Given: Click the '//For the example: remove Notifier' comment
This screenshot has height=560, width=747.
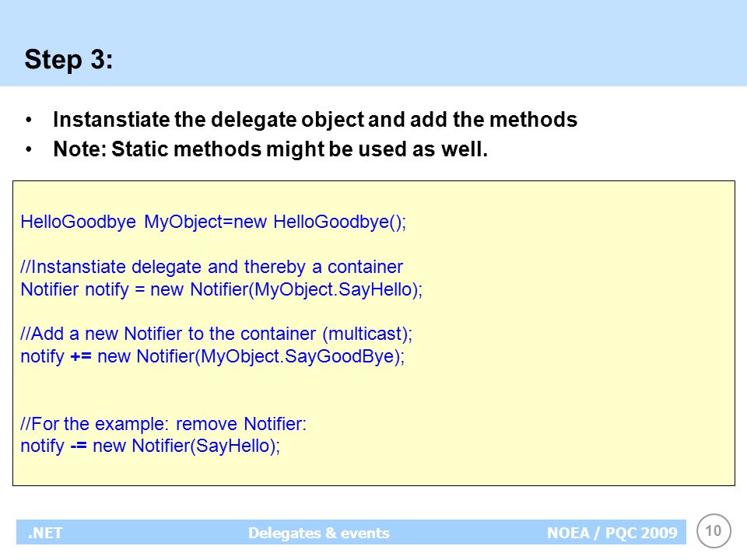Looking at the screenshot, I should pos(163,423).
